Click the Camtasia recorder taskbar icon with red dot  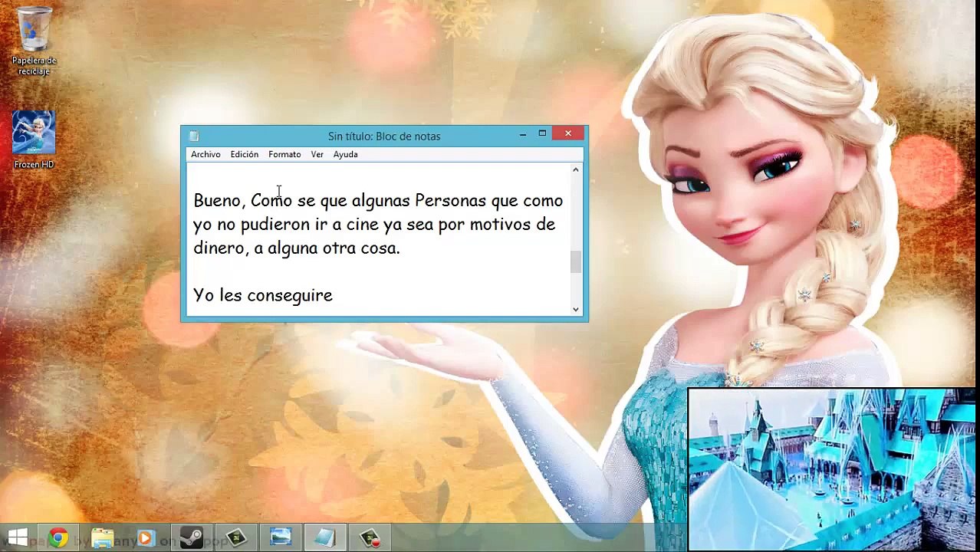point(370,538)
